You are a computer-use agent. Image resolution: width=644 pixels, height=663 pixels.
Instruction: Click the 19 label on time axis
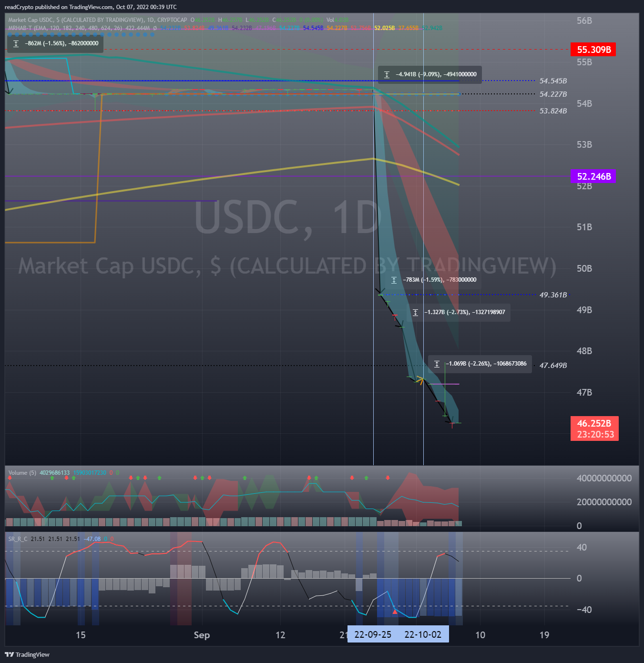pyautogui.click(x=544, y=635)
